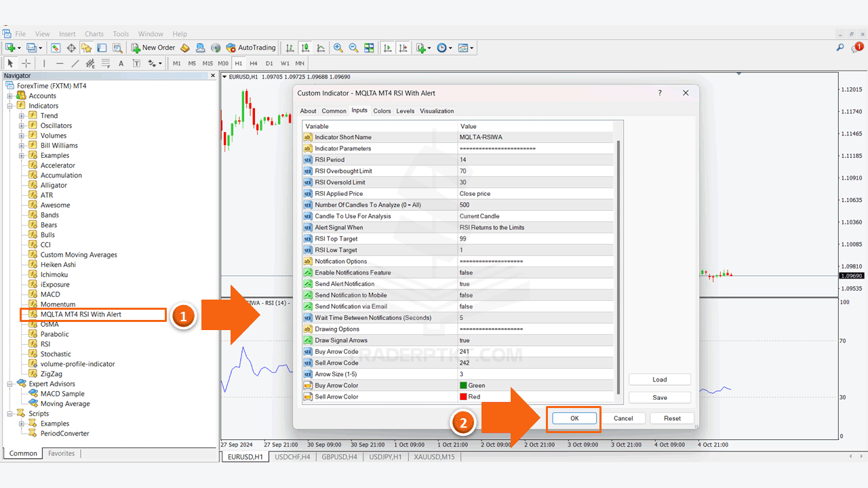Open the Data Window crosshair-circle icon
The width and height of the screenshot is (868, 488).
71,47
